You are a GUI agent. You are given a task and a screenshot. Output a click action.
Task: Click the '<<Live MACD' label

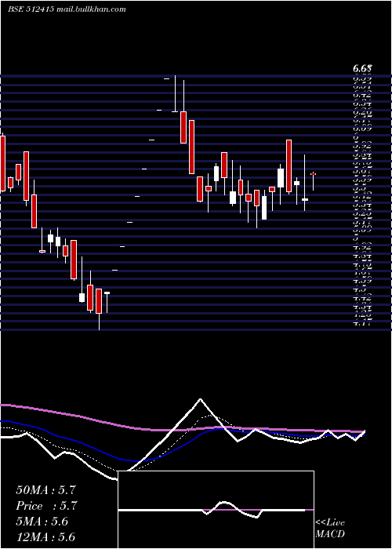(x=330, y=529)
